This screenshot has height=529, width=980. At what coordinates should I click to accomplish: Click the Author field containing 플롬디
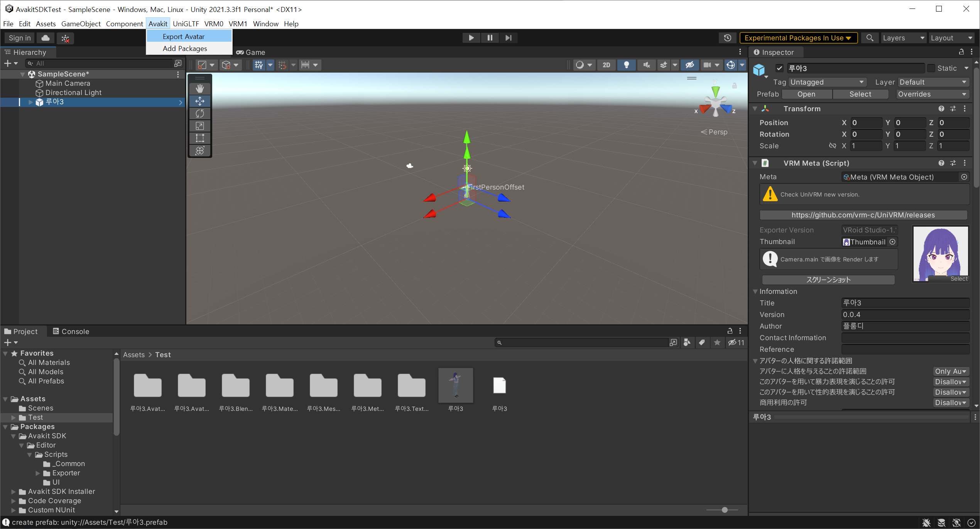(905, 326)
